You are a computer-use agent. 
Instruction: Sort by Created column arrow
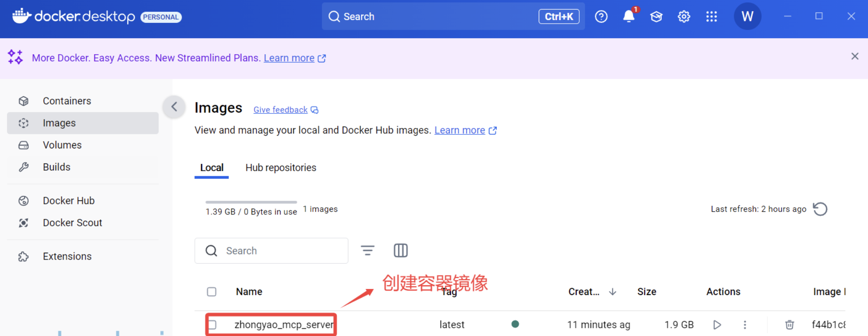613,292
